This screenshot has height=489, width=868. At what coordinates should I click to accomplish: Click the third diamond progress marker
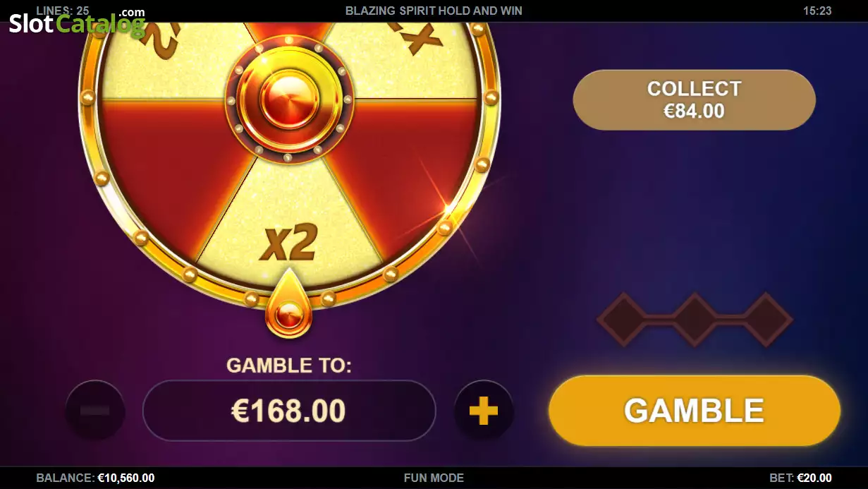click(x=766, y=320)
